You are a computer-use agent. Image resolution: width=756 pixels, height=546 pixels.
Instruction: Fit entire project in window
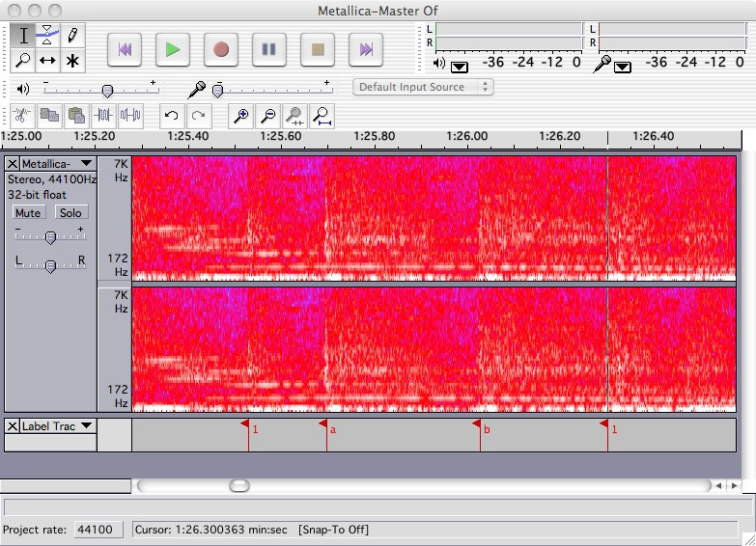click(322, 116)
